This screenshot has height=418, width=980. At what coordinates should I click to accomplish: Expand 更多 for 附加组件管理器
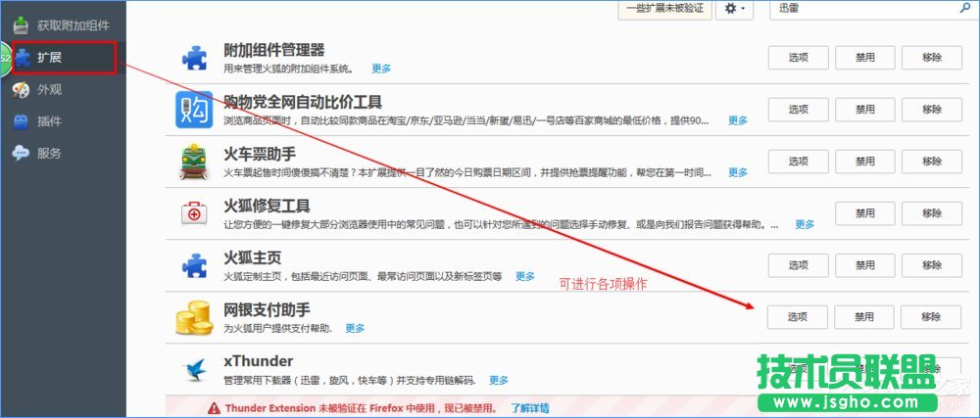pyautogui.click(x=381, y=69)
